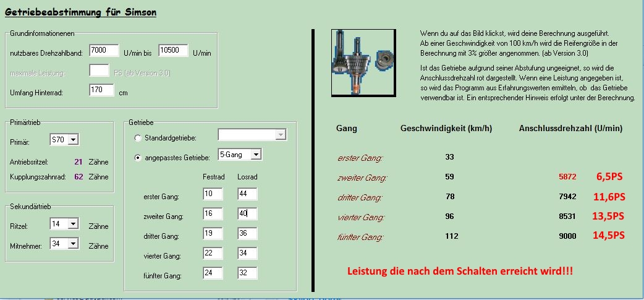The image size is (644, 300).
Task: Click the minimum RPM field showing 7000
Action: point(104,51)
